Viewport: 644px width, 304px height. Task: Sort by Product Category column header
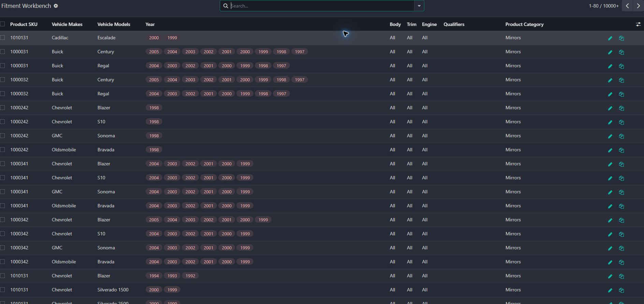(525, 24)
